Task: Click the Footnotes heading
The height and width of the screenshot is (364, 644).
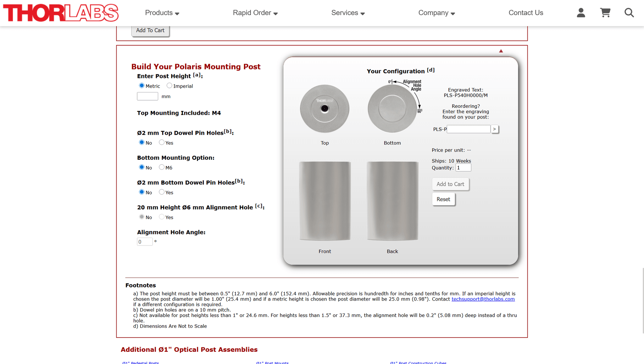Action: pos(141,285)
